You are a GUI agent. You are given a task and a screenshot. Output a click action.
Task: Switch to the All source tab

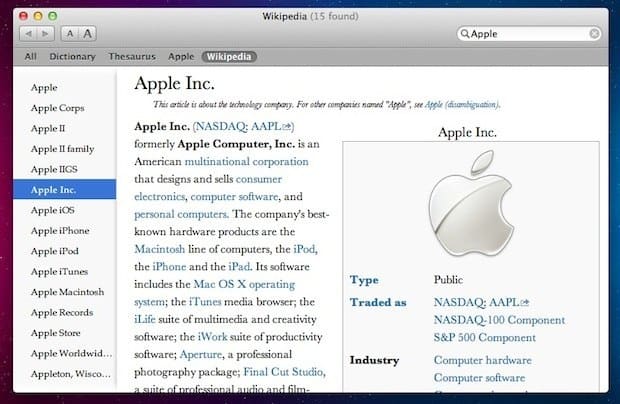click(30, 57)
